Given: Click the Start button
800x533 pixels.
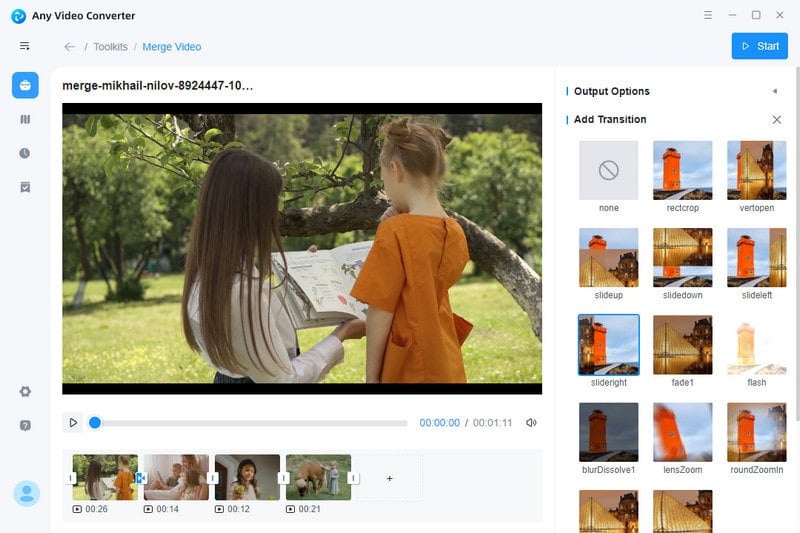Looking at the screenshot, I should point(759,46).
